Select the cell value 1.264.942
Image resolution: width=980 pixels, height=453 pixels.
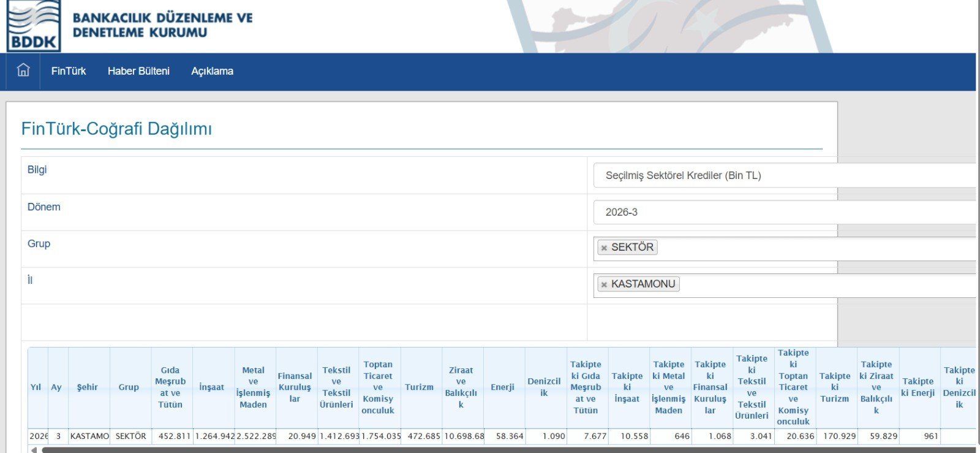tap(214, 436)
